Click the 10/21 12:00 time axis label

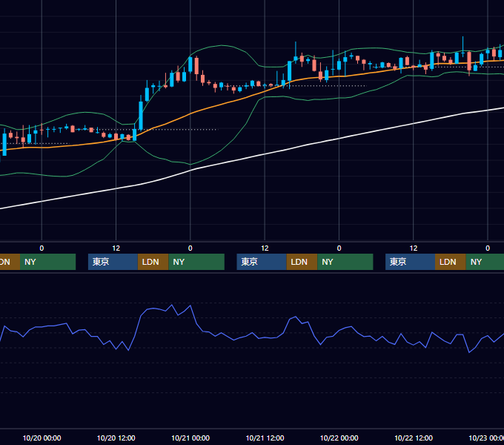pos(265,438)
